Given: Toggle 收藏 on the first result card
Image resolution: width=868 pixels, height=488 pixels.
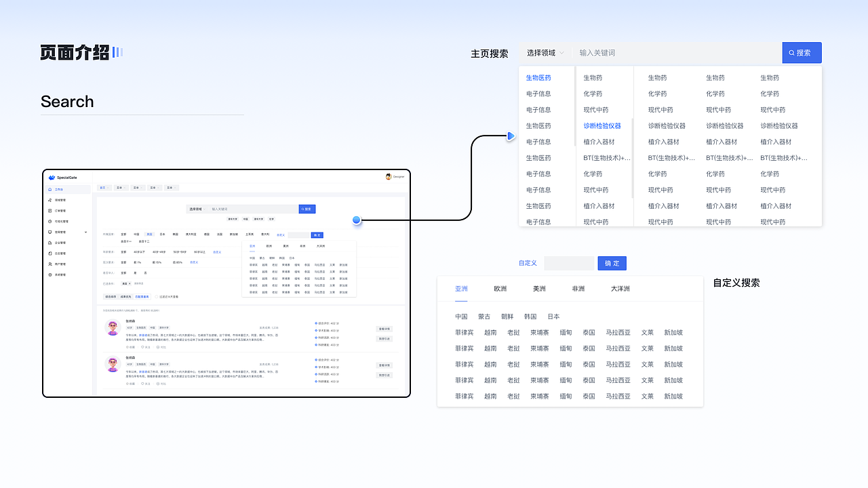Looking at the screenshot, I should coord(131,347).
